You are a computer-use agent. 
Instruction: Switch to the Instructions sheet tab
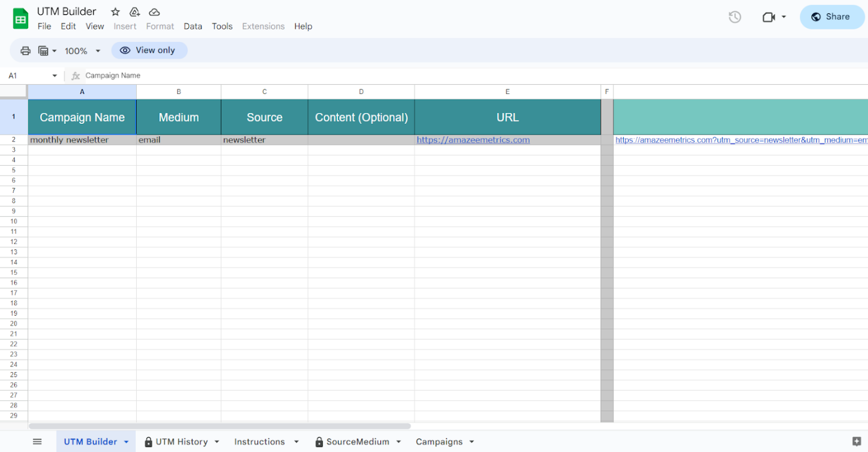pyautogui.click(x=259, y=441)
